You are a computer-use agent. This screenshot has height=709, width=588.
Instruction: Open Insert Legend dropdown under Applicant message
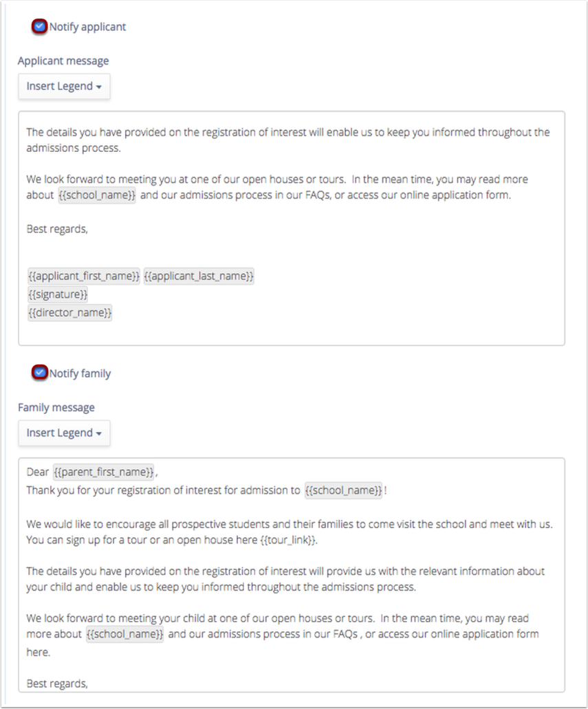[64, 87]
